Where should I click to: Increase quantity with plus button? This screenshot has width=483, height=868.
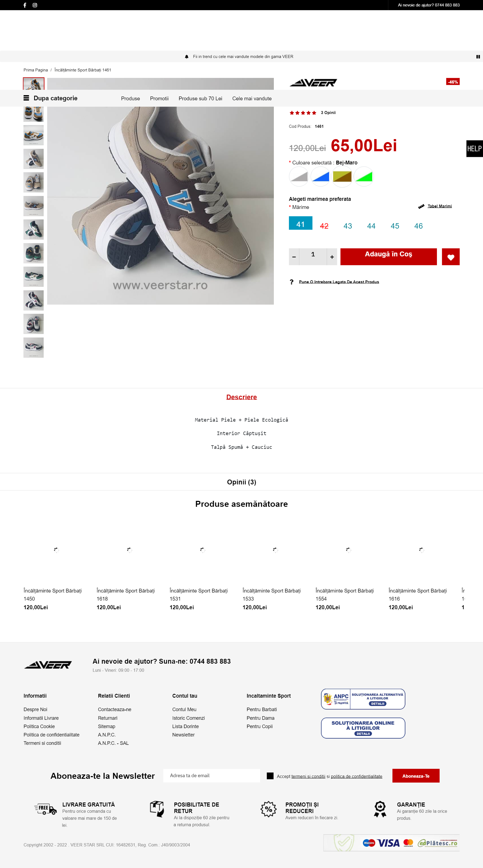332,257
